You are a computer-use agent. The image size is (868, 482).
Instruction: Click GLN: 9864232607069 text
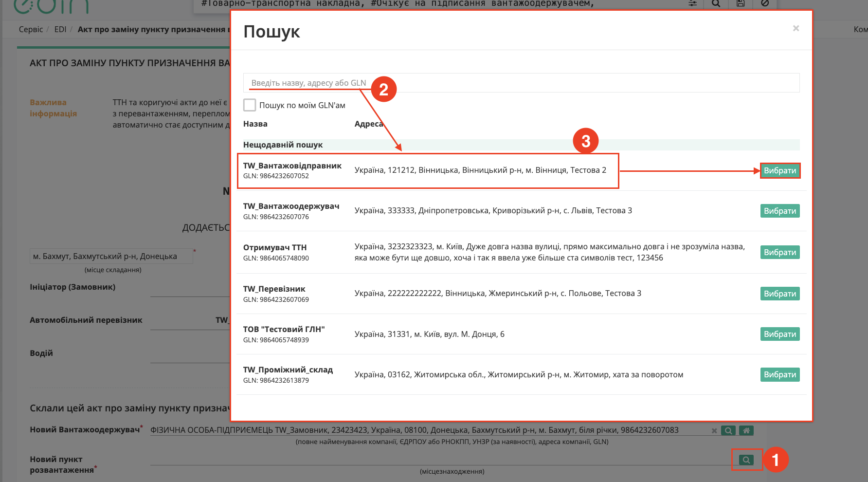pyautogui.click(x=276, y=299)
